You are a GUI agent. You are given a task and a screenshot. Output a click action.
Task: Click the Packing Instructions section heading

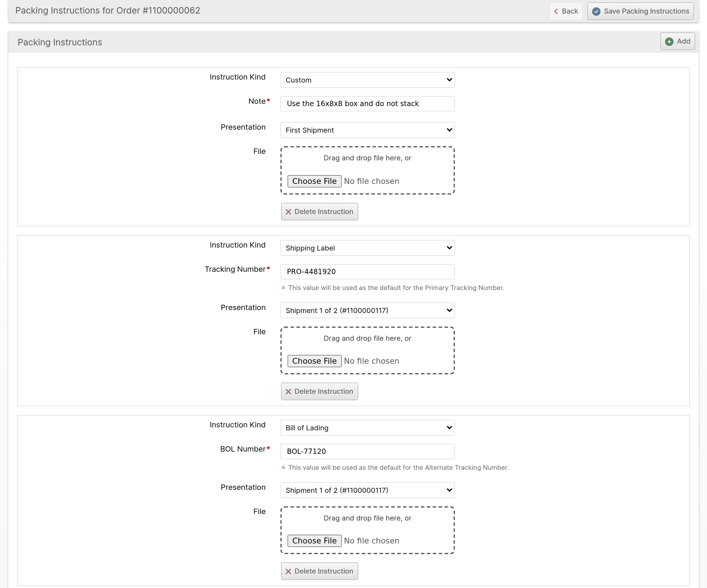pos(60,42)
